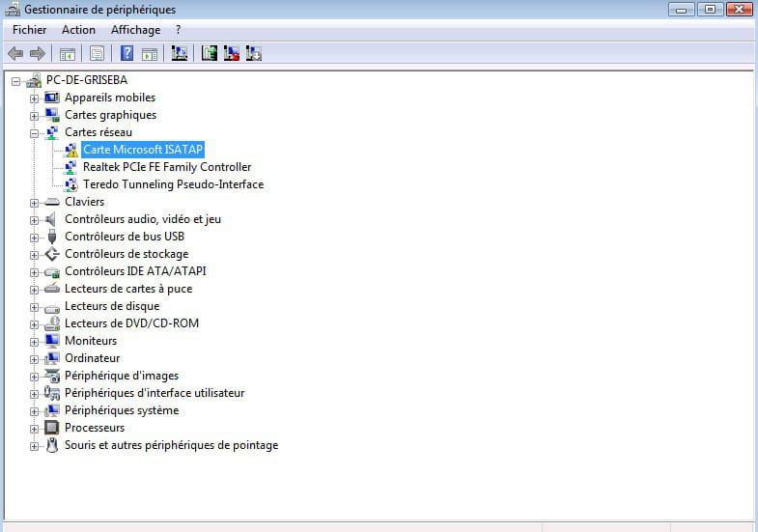
Task: Toggle the action pane toolbar icon
Action: pos(150,54)
